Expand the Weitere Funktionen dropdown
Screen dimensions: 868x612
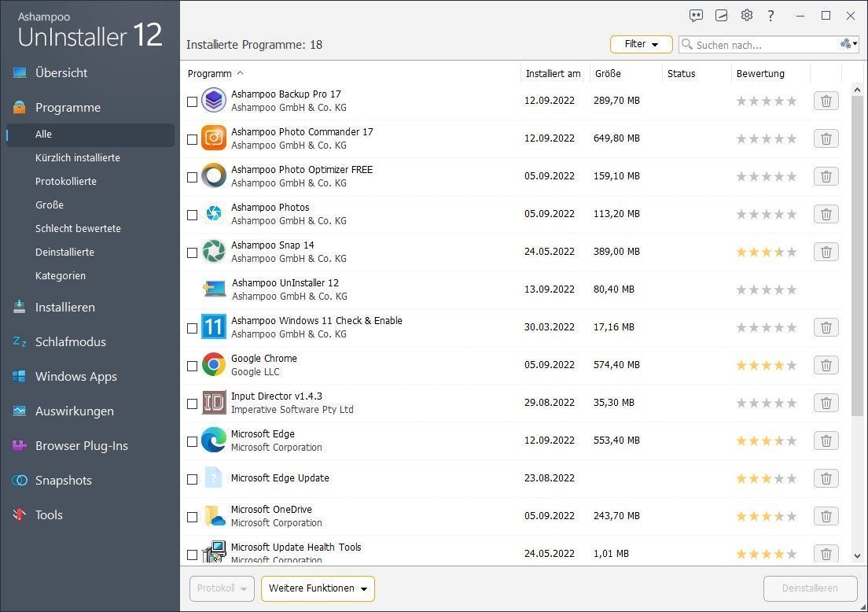coord(318,588)
